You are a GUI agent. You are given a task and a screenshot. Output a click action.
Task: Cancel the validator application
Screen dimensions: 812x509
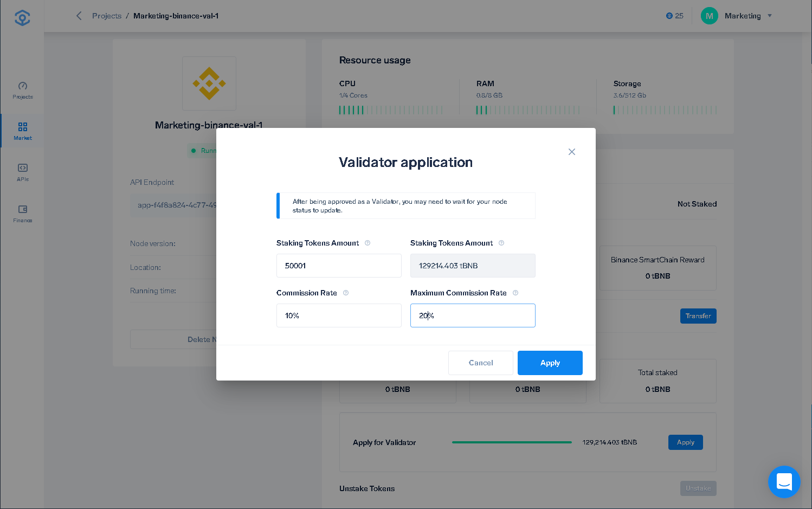(x=481, y=363)
